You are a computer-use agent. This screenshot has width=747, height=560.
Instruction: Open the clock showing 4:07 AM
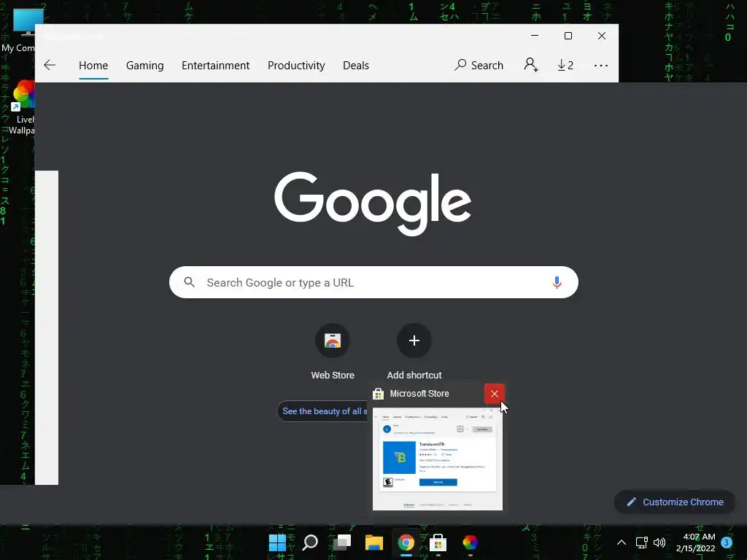click(x=696, y=542)
